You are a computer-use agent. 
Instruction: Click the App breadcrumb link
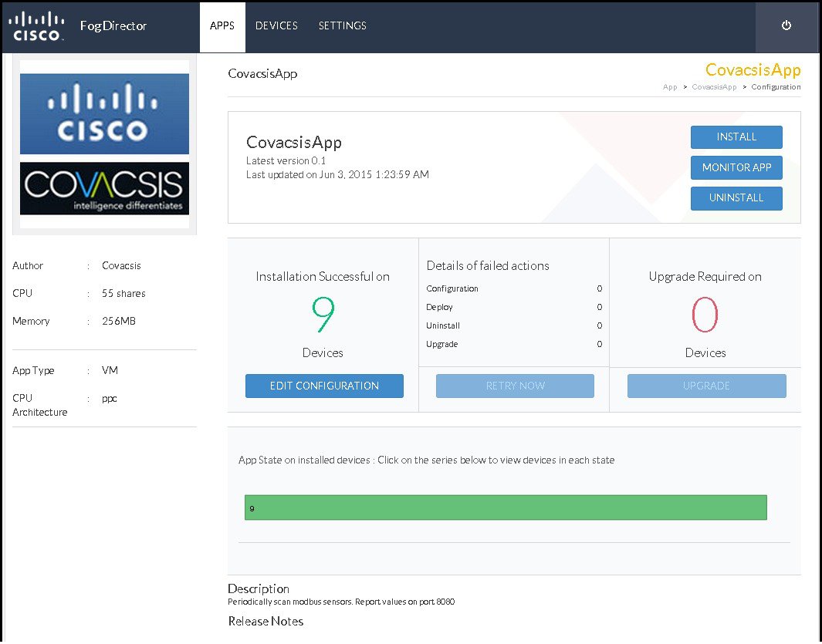point(670,87)
